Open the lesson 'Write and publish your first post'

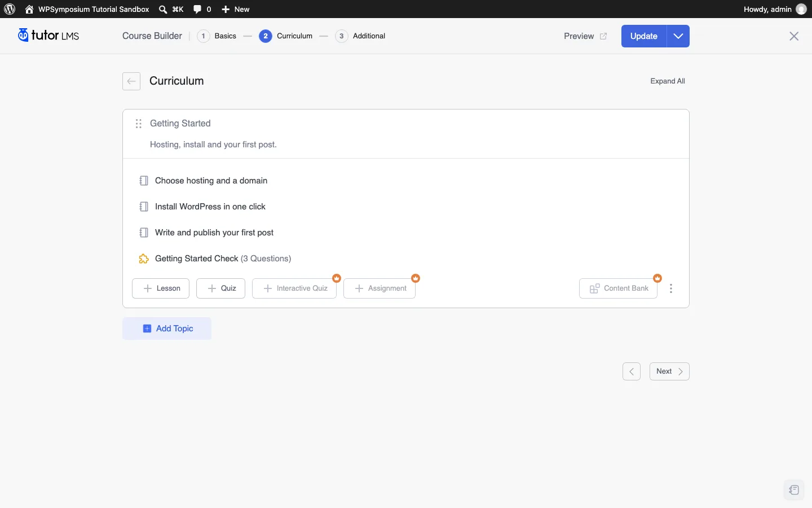pos(214,233)
